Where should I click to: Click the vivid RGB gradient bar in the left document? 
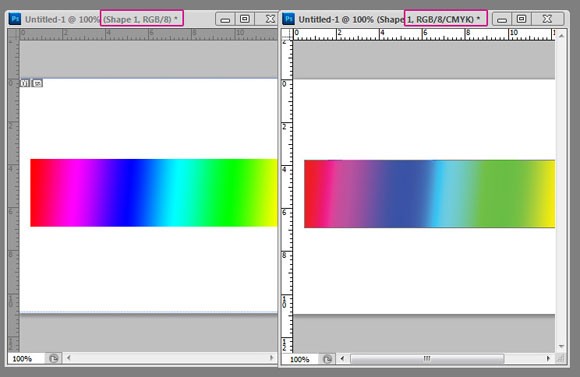[x=154, y=193]
